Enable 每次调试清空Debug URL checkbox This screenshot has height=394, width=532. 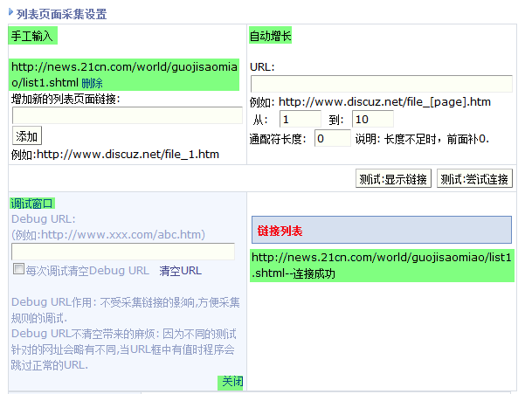(x=18, y=271)
